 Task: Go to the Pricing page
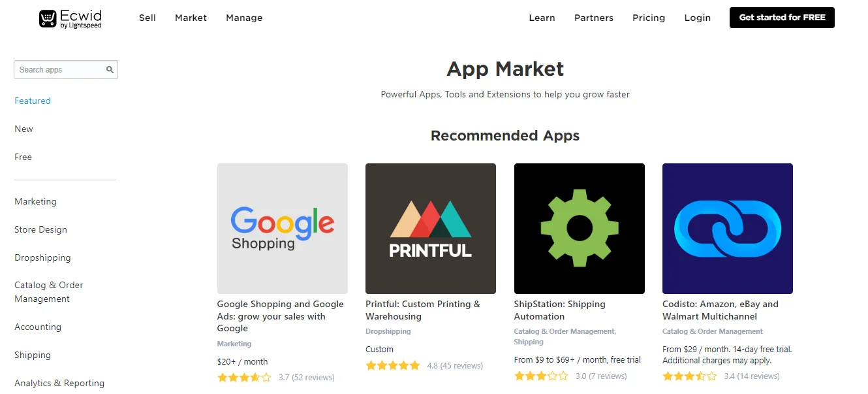point(649,18)
